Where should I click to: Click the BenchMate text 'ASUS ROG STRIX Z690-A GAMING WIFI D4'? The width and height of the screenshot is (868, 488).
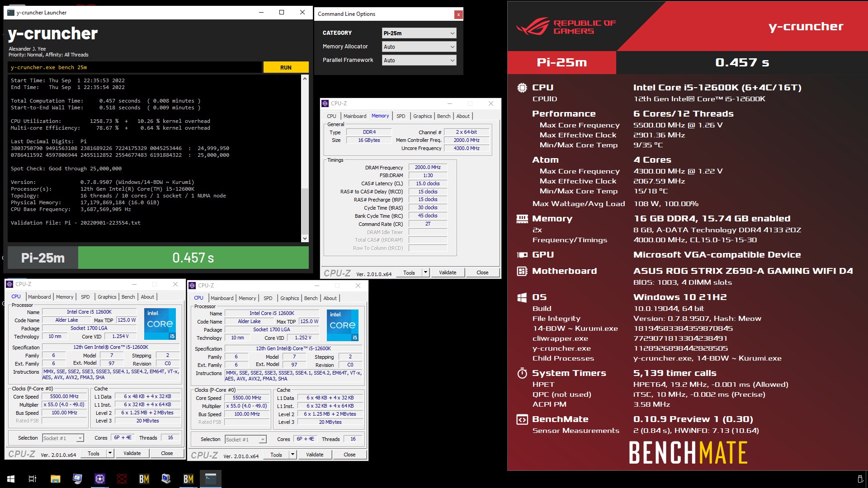click(743, 271)
